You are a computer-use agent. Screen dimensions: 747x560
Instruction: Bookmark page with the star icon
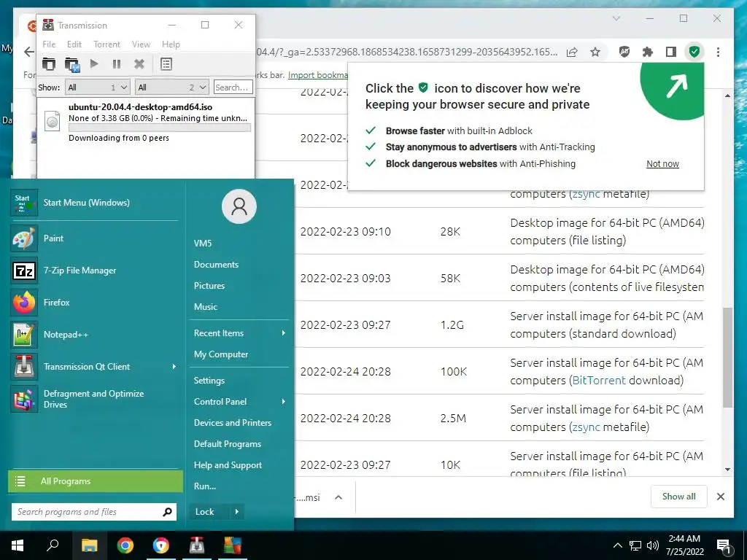(595, 52)
